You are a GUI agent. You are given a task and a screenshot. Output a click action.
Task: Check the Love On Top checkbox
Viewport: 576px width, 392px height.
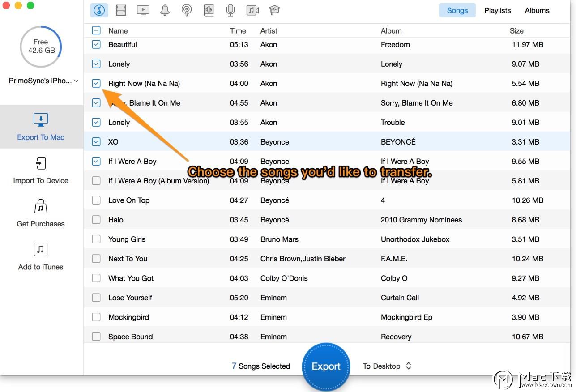pyautogui.click(x=96, y=200)
